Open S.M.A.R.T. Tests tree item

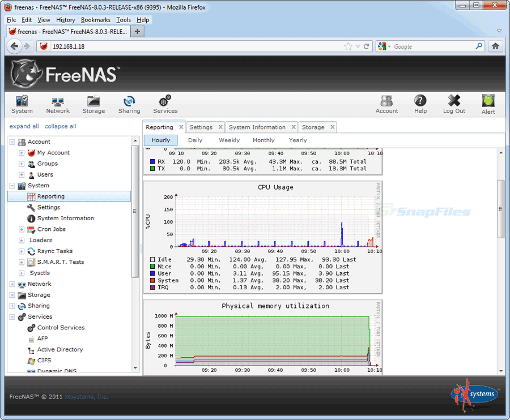pyautogui.click(x=61, y=262)
